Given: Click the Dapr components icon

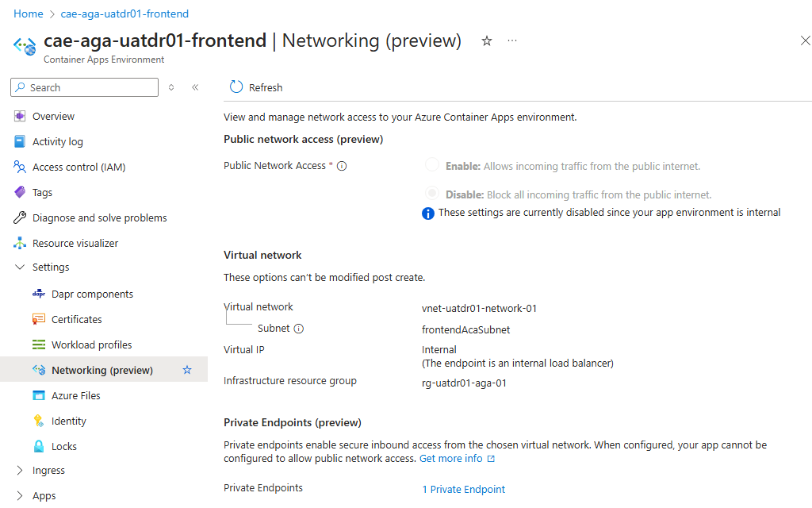Looking at the screenshot, I should coord(39,294).
